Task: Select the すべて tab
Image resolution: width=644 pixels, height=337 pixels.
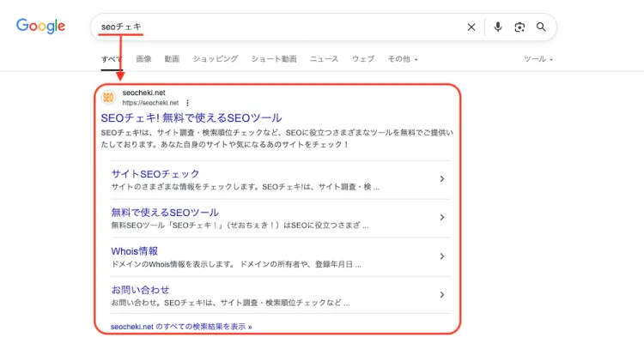Action: coord(112,59)
